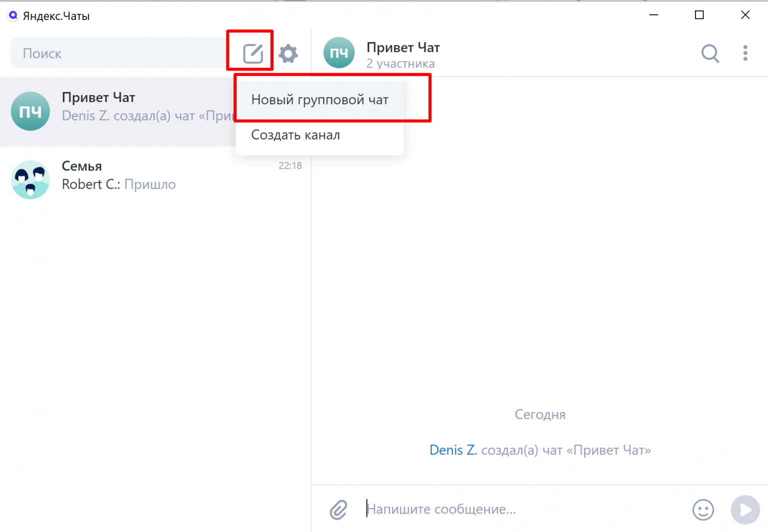This screenshot has height=532, width=768.
Task: Select the Семья group avatar thumbnail
Action: pyautogui.click(x=30, y=179)
